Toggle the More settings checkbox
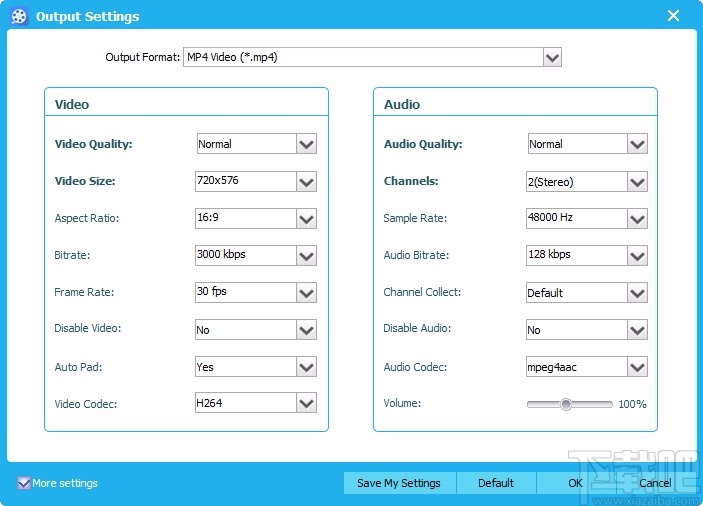This screenshot has width=703, height=506. pyautogui.click(x=23, y=483)
